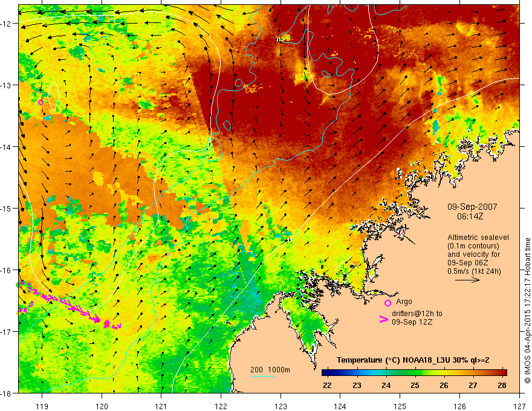Click color bar label 27

(x=473, y=385)
